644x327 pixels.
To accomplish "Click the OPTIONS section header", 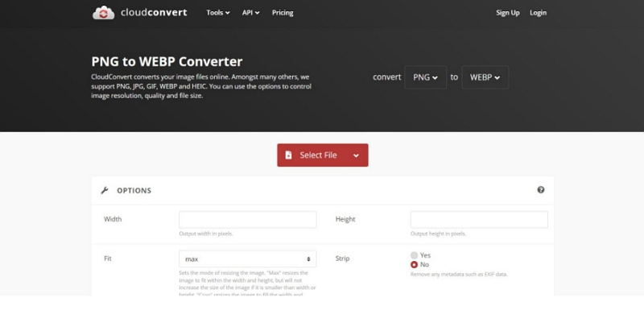I will pyautogui.click(x=134, y=191).
